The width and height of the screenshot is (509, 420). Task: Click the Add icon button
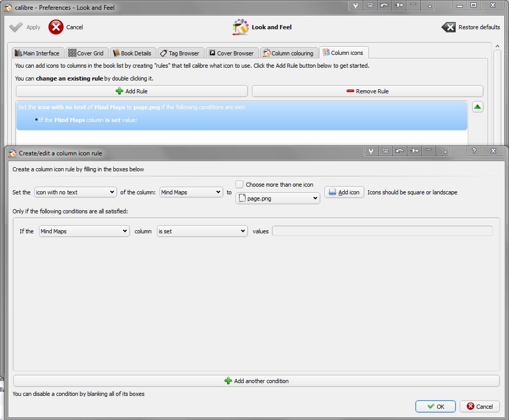(344, 192)
